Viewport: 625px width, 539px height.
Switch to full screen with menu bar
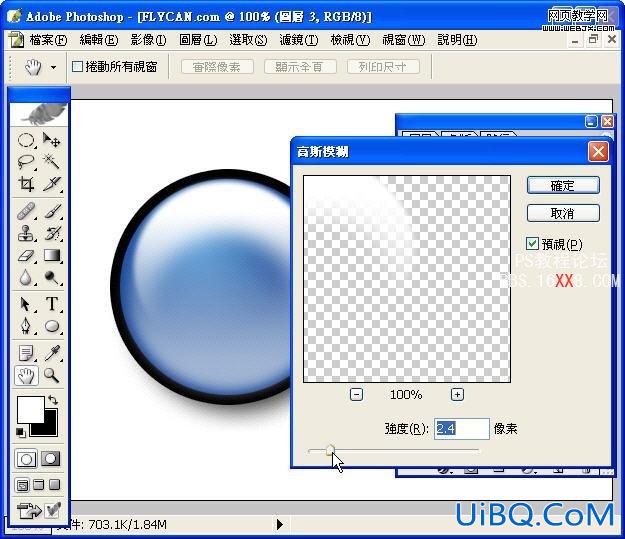point(39,485)
